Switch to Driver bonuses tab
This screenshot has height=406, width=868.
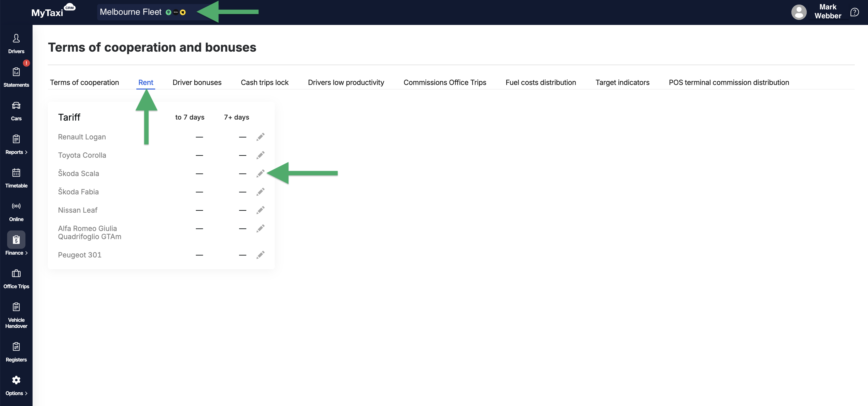pyautogui.click(x=197, y=82)
